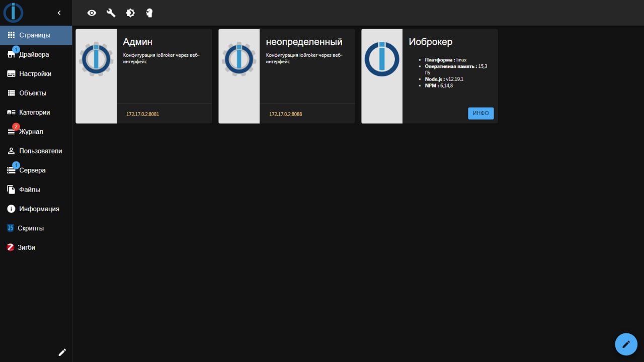Click the ioBroker logo in sidebar header
Screen dimensions: 644x362
(14, 13)
